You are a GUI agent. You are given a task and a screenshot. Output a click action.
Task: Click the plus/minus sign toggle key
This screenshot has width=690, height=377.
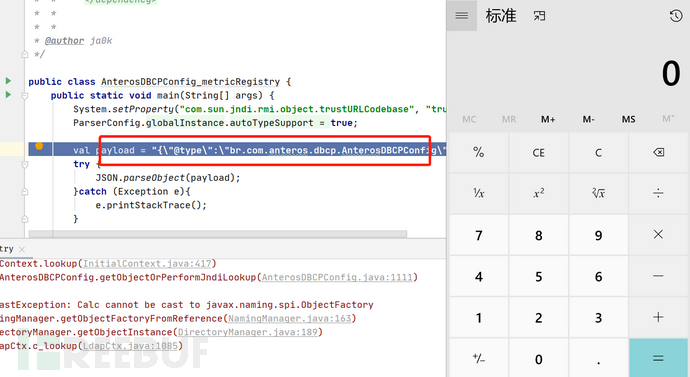click(479, 359)
